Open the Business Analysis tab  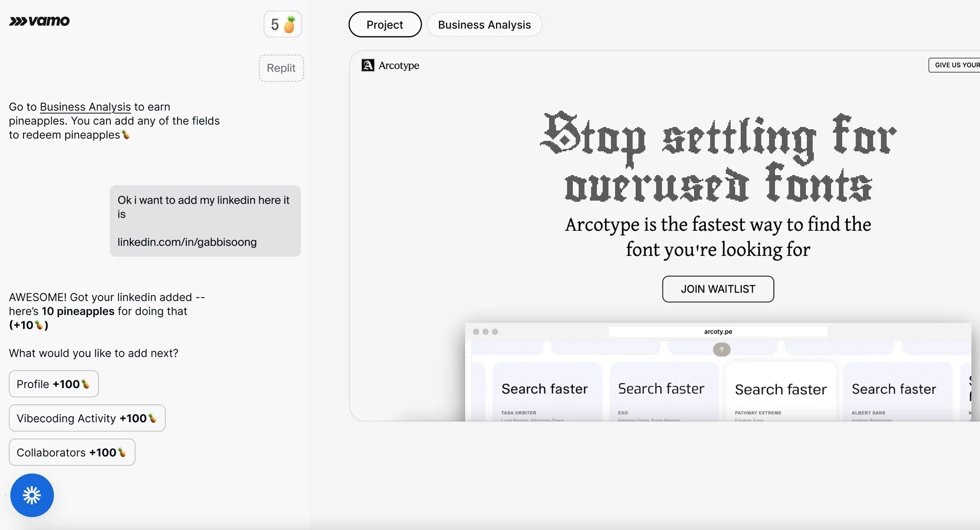pos(484,25)
